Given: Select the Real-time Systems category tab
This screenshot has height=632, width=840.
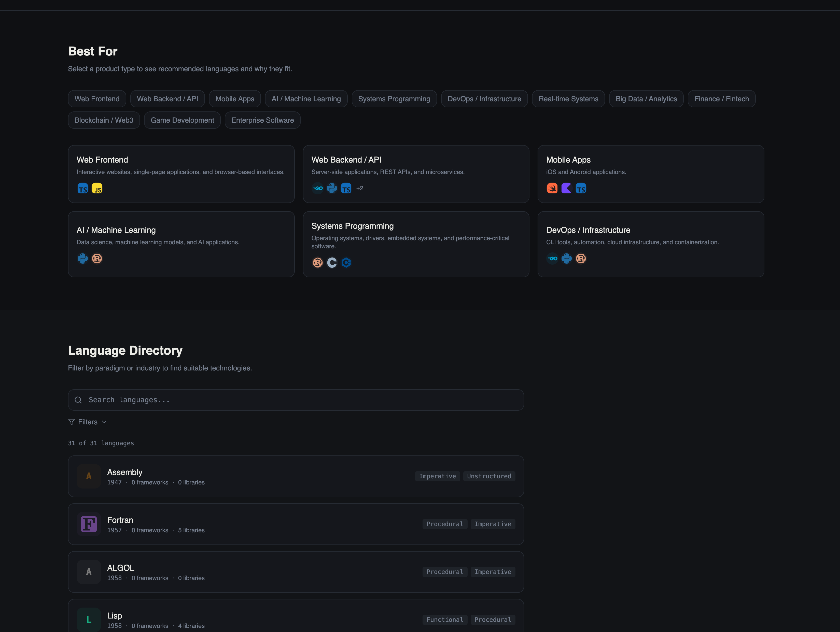Looking at the screenshot, I should (568, 99).
